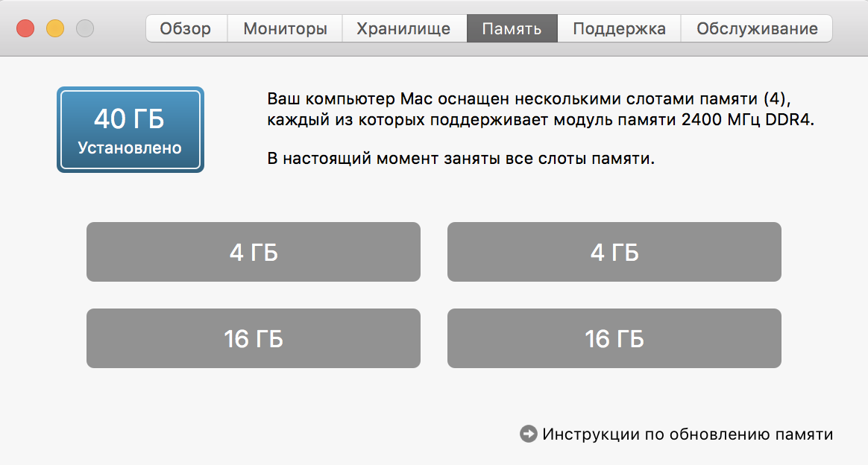Click the empty title bar area beside the tabs
Screen dimensions: 868x465
[119, 28]
